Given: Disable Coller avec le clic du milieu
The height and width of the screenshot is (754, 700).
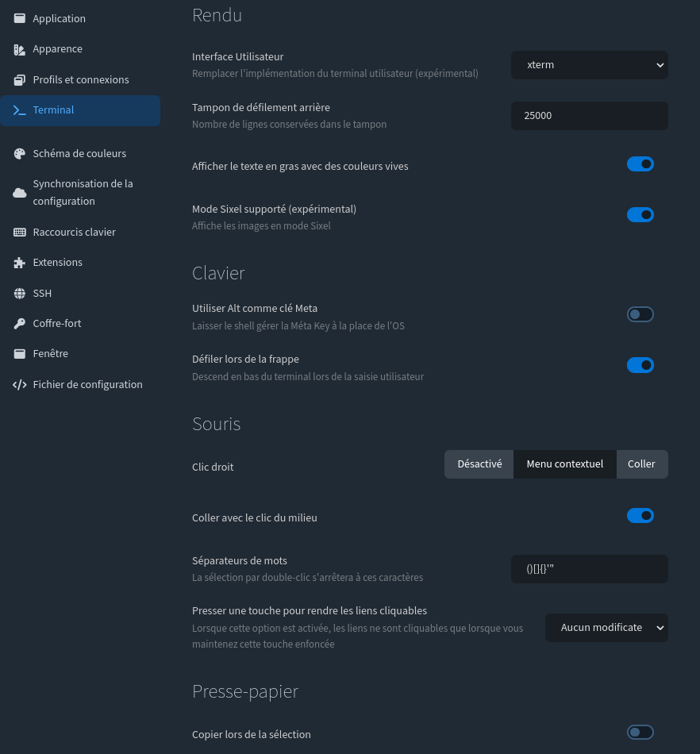Looking at the screenshot, I should tap(640, 516).
